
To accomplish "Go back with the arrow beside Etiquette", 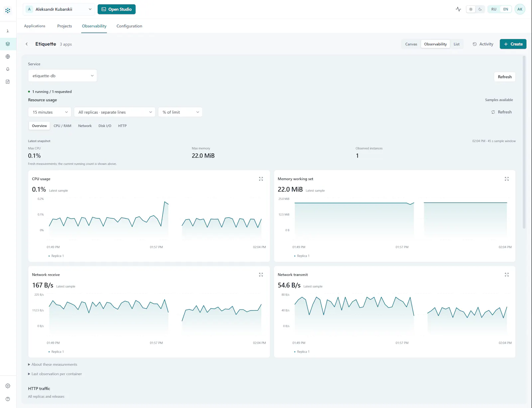I will [27, 44].
